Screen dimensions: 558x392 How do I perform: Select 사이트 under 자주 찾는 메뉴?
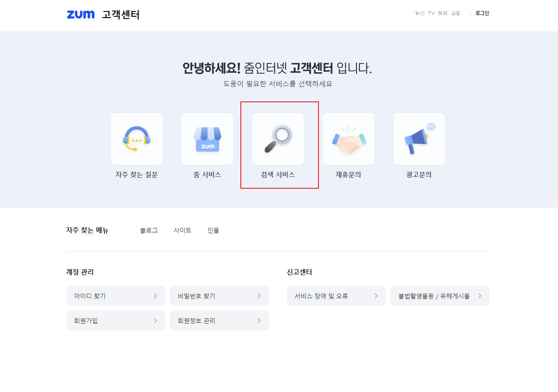[183, 230]
